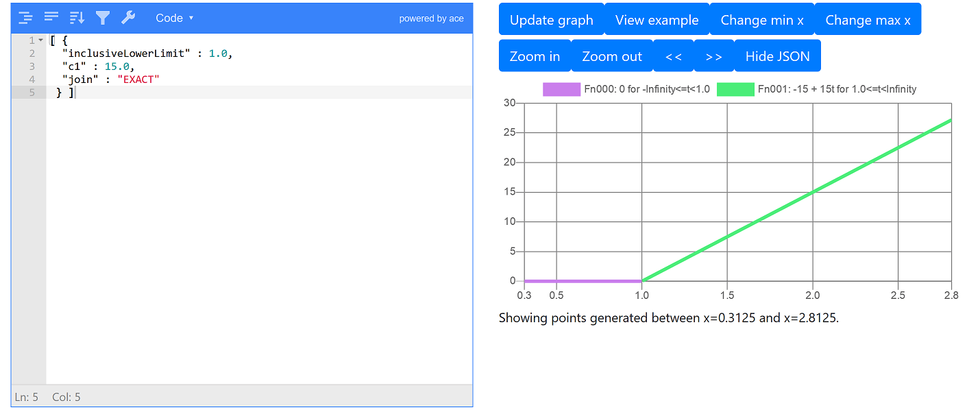Click the repair JSON wrench icon

[128, 18]
